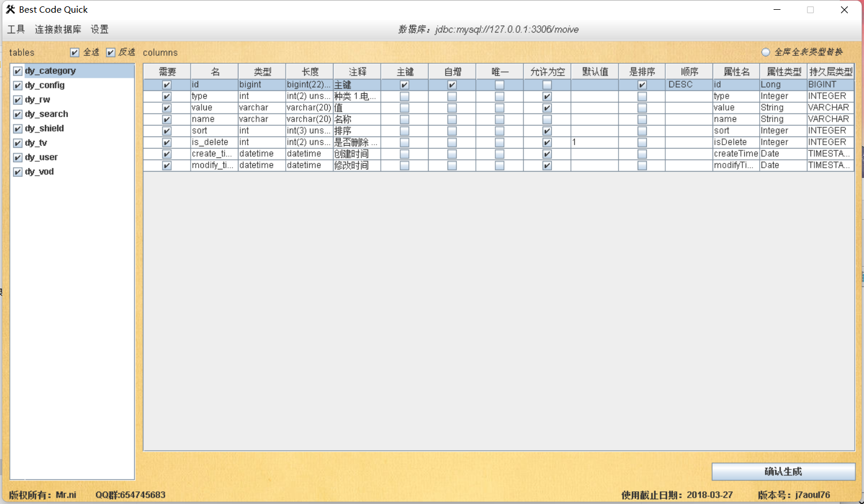Click the Long property type cell
The height and width of the screenshot is (504, 864).
pyautogui.click(x=783, y=85)
